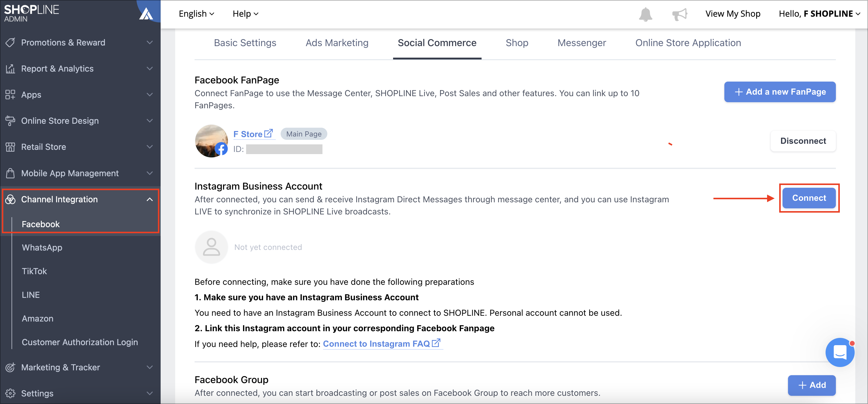The height and width of the screenshot is (404, 868).
Task: Open Amazon channel settings
Action: [37, 318]
